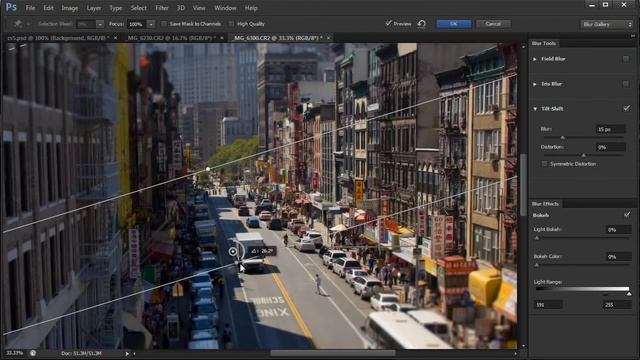
Task: Select the pin tool icon in options bar
Action: (x=18, y=24)
